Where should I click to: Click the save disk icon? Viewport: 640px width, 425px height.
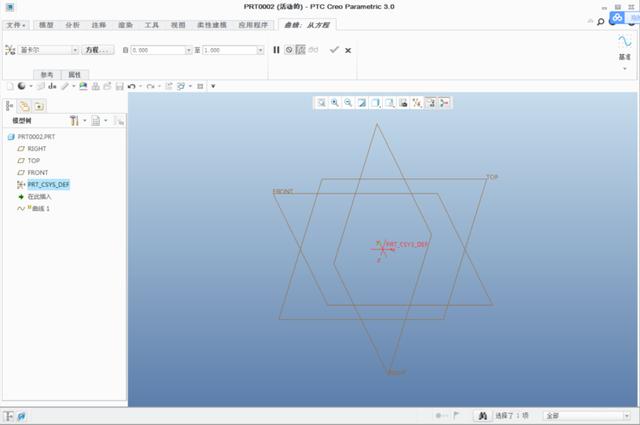click(x=120, y=86)
